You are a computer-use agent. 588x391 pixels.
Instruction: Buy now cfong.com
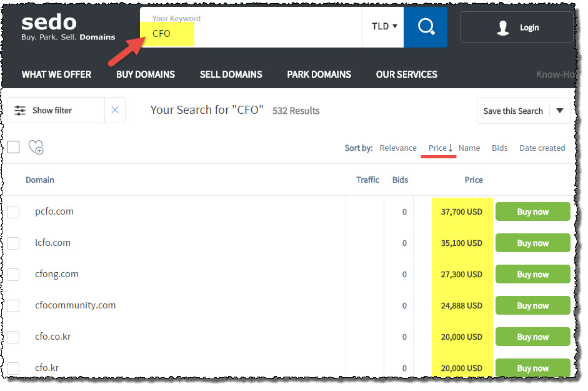tap(533, 274)
